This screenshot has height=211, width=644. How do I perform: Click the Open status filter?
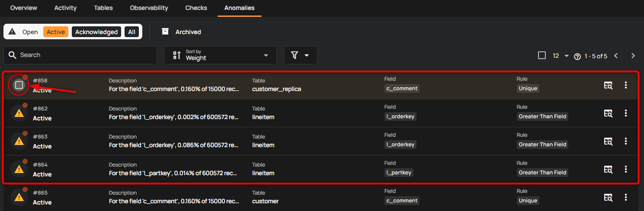point(30,32)
